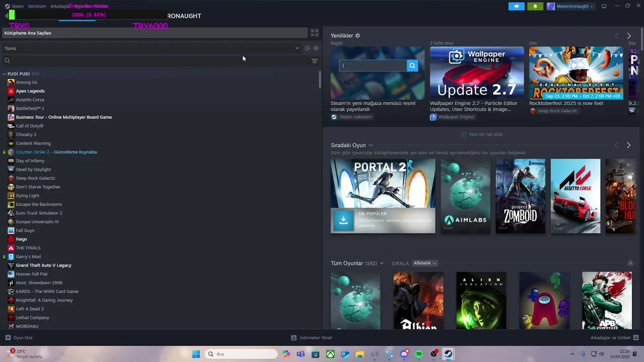Open Arkadaşlar ve Sohbet
The width and height of the screenshot is (644, 362).
point(614,338)
